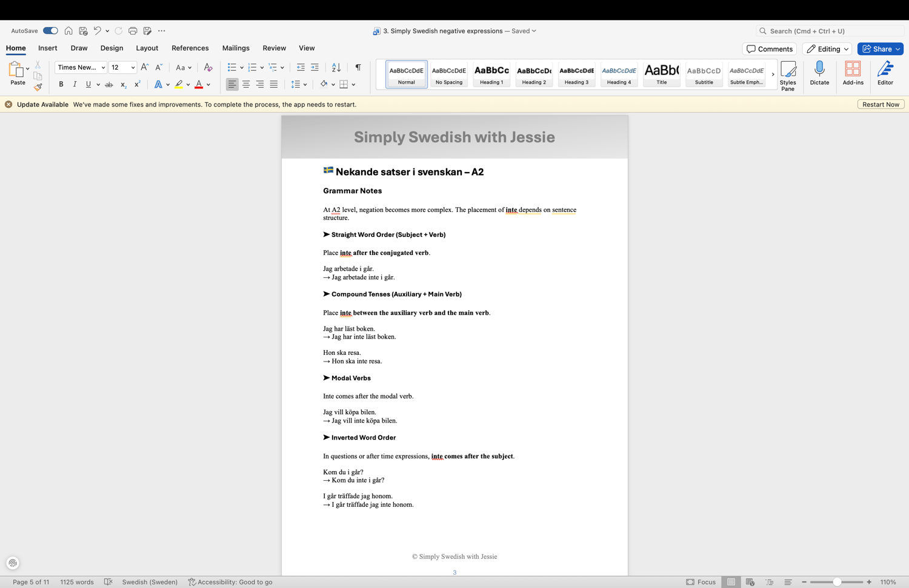Screen dimensions: 909x588
Task: Toggle Focus mode in status bar
Action: [701, 582]
